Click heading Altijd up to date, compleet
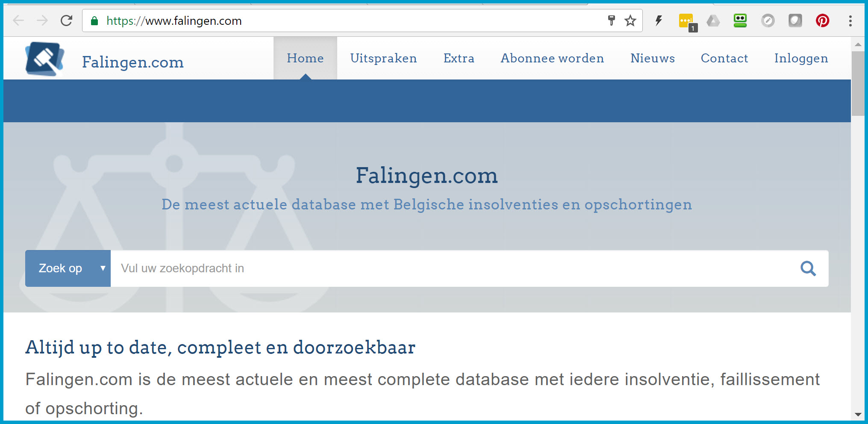The image size is (868, 424). click(x=220, y=347)
